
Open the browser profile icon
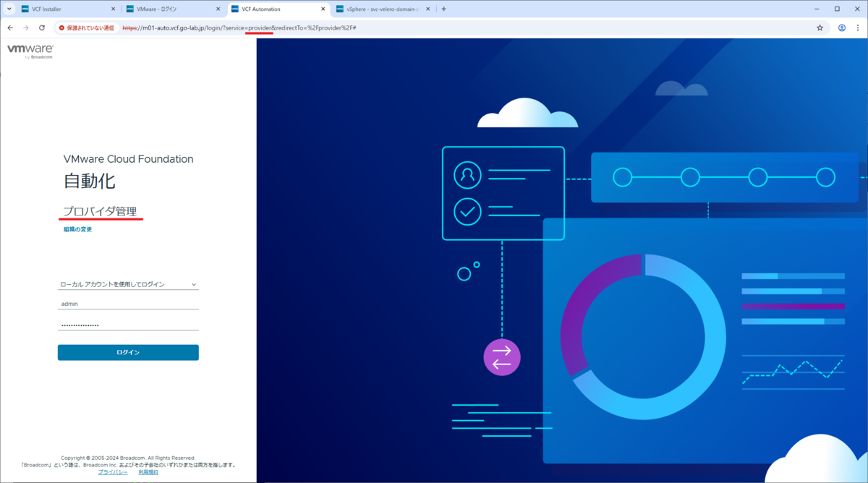click(x=842, y=27)
